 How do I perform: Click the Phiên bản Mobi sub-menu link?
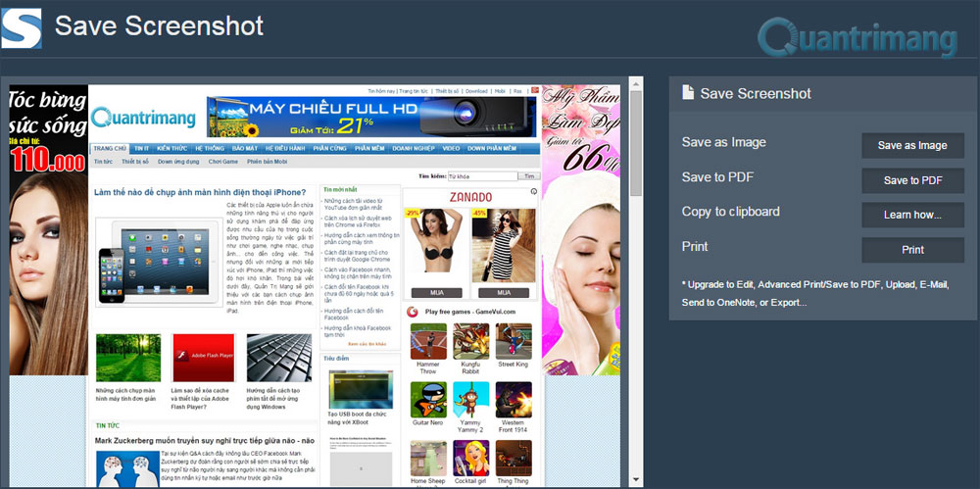(267, 162)
